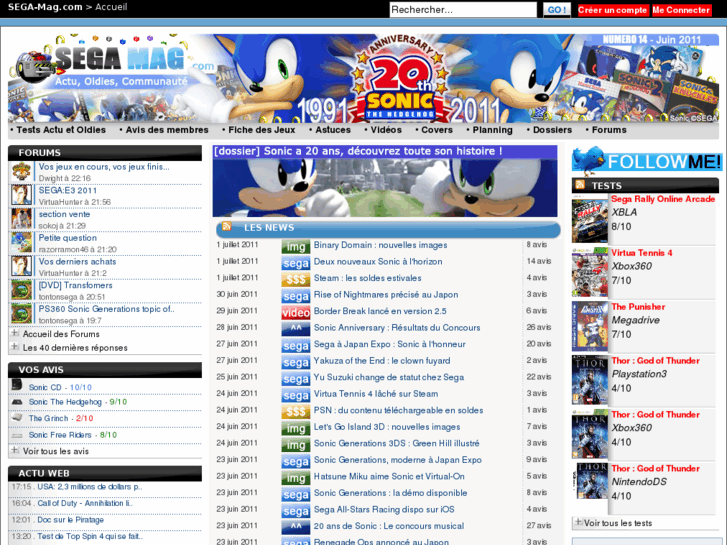Click the img tag beside Let's Go Island 3D
This screenshot has height=545, width=727.
point(295,428)
